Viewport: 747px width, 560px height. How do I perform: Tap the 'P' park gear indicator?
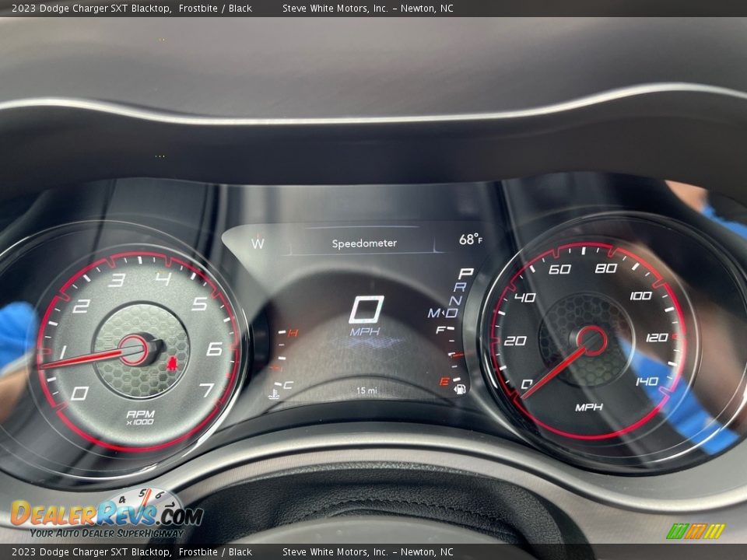465,273
